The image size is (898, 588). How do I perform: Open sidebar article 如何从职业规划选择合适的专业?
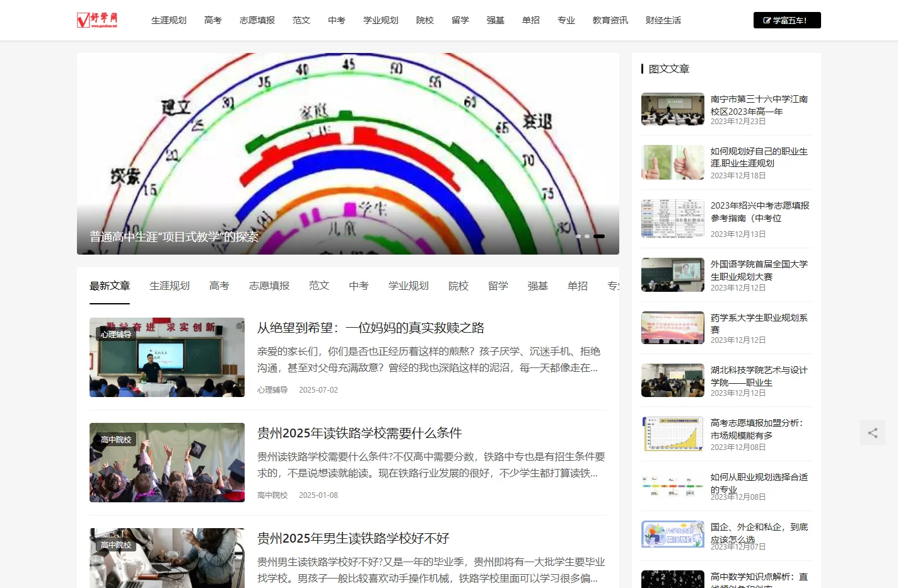759,483
